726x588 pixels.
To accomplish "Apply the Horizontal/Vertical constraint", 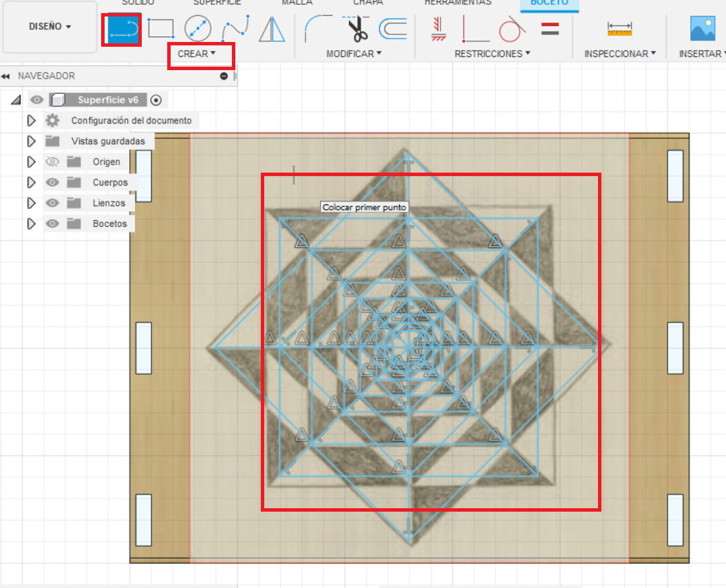I will 438,29.
